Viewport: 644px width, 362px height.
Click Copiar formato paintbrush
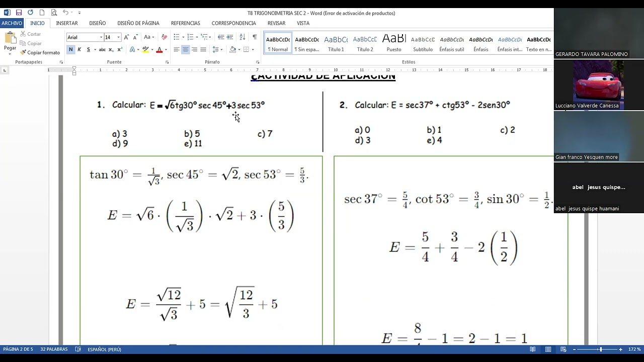pos(40,52)
